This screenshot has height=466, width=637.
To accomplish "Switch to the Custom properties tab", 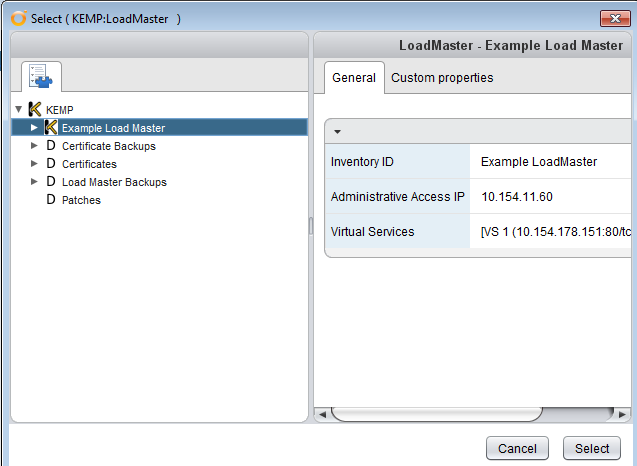I will 442,78.
